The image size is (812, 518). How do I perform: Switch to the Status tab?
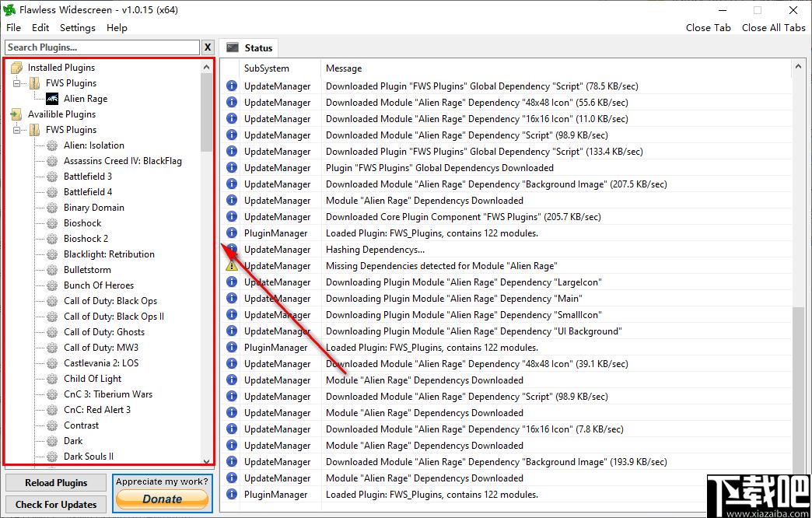pyautogui.click(x=249, y=47)
